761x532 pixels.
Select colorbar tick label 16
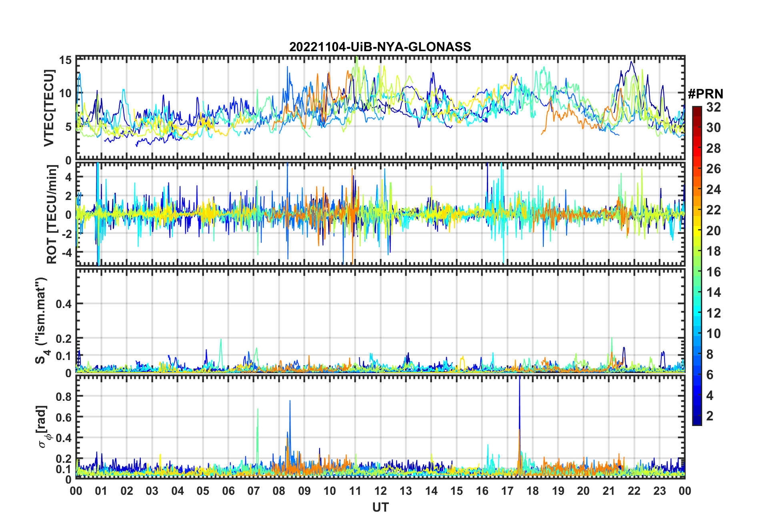pyautogui.click(x=713, y=272)
